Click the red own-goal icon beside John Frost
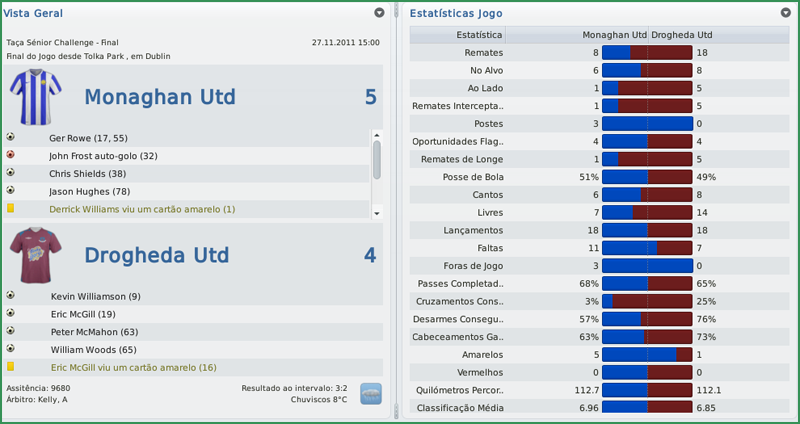 [10, 155]
